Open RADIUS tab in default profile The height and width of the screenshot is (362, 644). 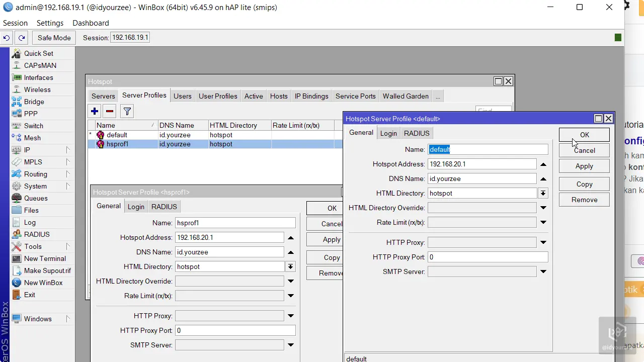(x=417, y=133)
